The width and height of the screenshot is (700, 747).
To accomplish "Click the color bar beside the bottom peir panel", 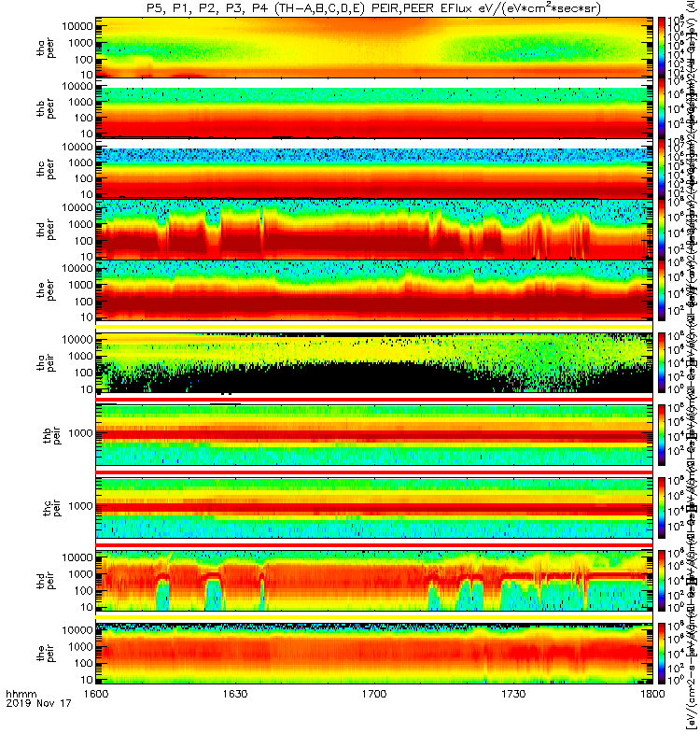I will pyautogui.click(x=662, y=654).
